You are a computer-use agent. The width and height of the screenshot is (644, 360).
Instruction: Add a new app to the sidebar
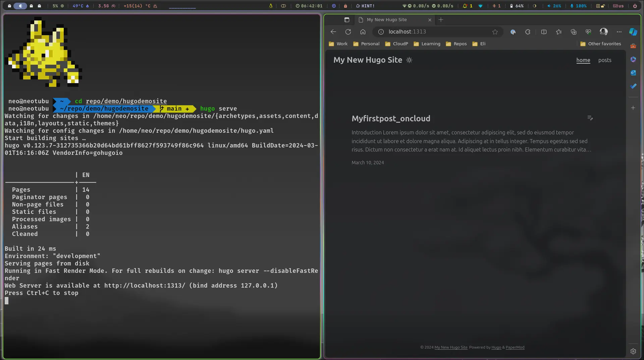633,108
